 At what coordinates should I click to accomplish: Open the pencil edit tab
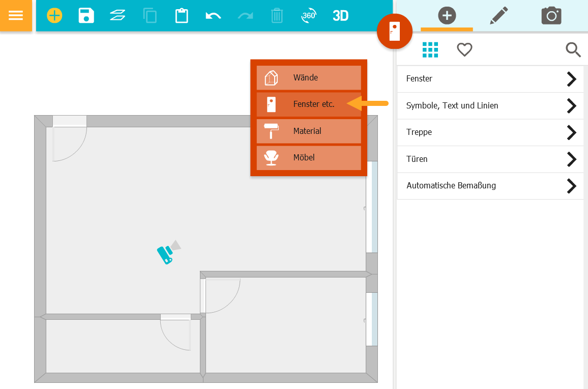point(499,15)
